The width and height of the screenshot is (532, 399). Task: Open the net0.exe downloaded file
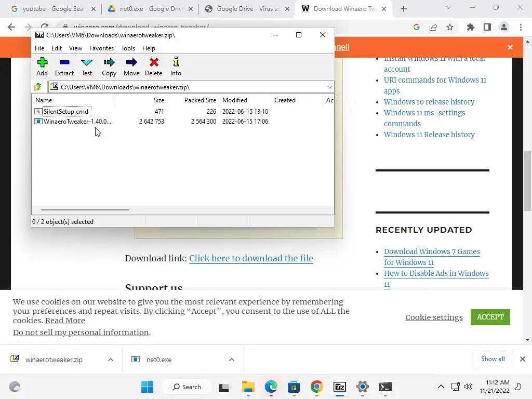click(x=159, y=360)
